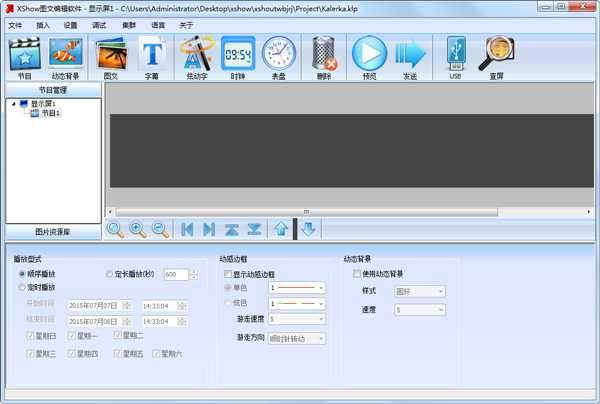Click the align-to-top edge icon

coord(232,230)
